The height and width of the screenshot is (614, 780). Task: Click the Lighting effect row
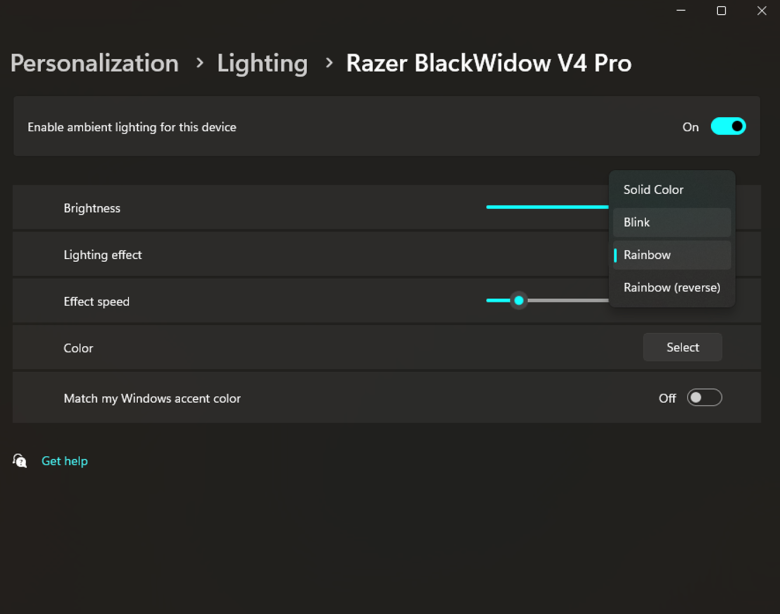387,255
